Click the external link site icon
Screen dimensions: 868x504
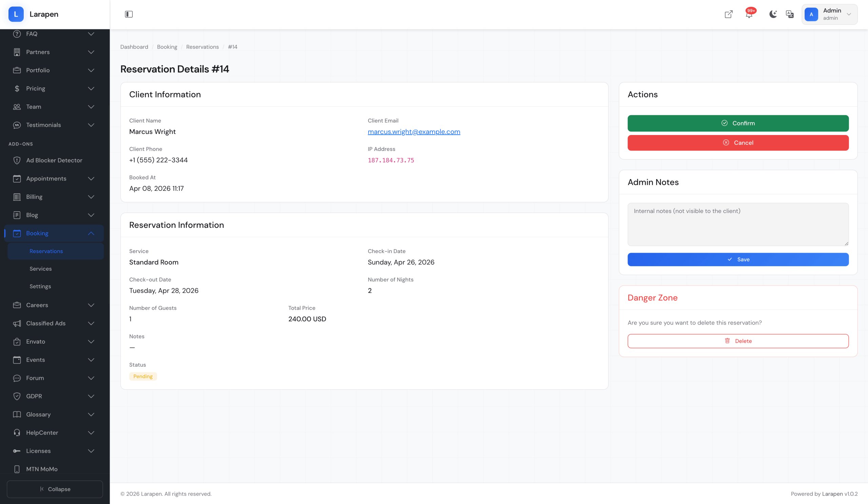728,14
